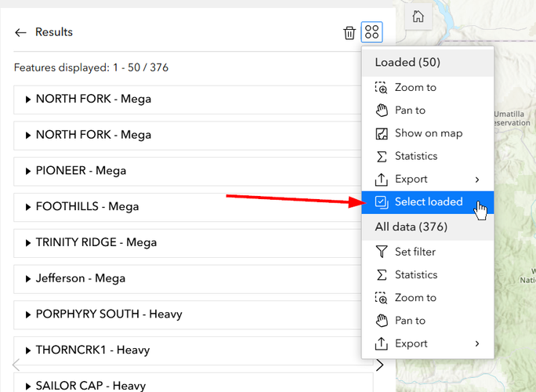Open Statistics under All data (376)
This screenshot has width=536, height=392.
click(x=427, y=275)
